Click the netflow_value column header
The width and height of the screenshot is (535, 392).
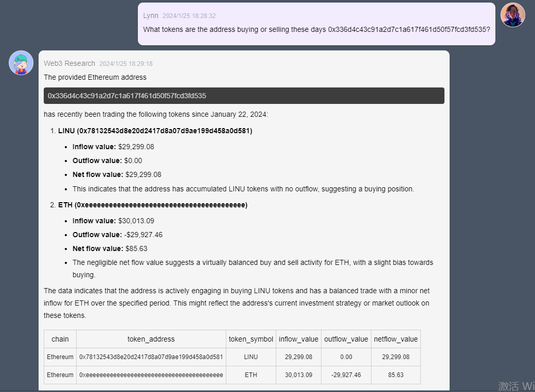click(396, 339)
